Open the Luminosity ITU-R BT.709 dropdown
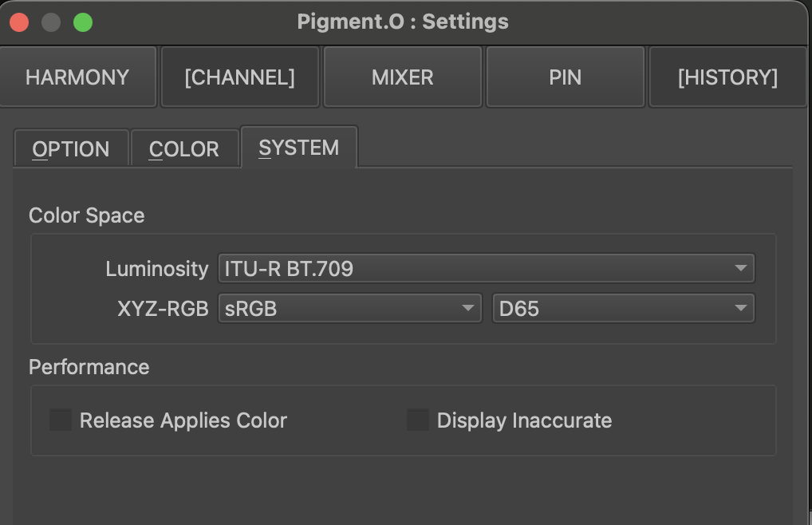This screenshot has width=812, height=525. 487,269
